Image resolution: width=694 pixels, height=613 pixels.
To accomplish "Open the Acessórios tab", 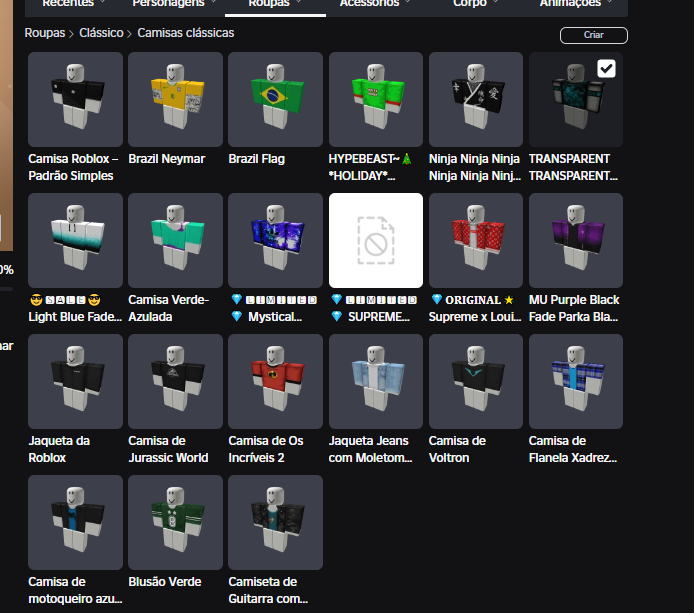I will pyautogui.click(x=375, y=4).
